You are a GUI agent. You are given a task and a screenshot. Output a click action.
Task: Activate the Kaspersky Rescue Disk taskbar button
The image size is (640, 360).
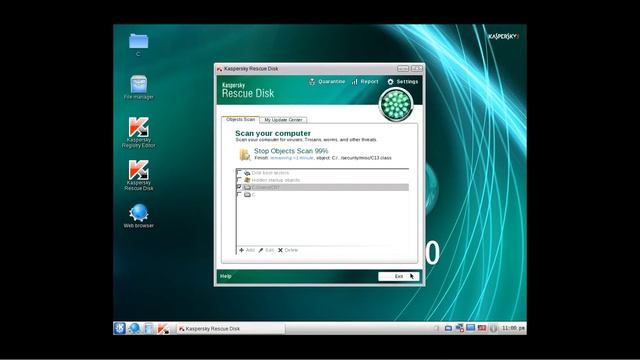231,329
